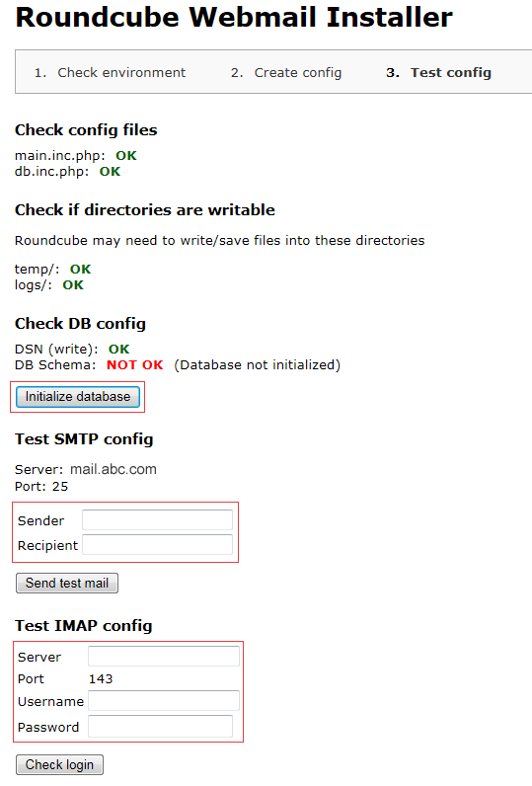The width and height of the screenshot is (532, 786).
Task: Click the Check config files heading
Action: pos(86,129)
